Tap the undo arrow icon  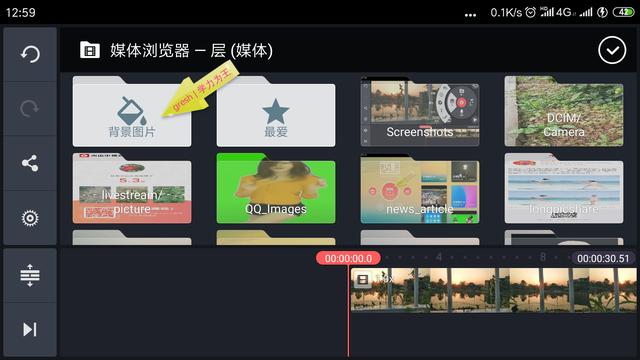pos(30,54)
